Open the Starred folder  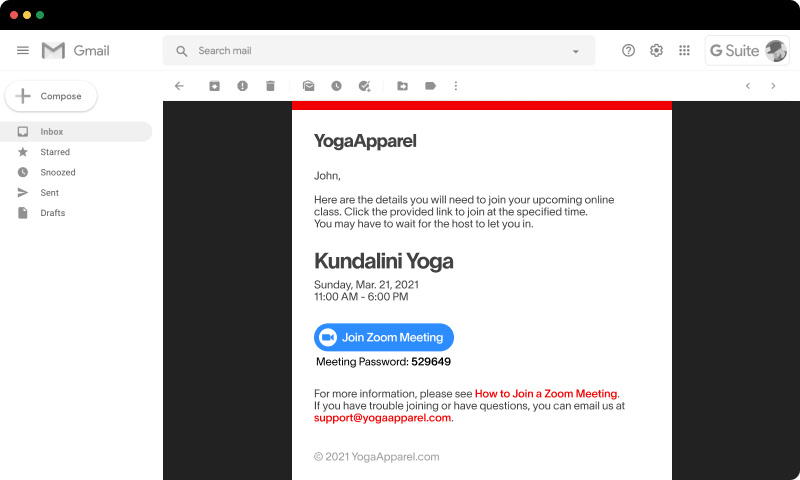pyautogui.click(x=55, y=152)
